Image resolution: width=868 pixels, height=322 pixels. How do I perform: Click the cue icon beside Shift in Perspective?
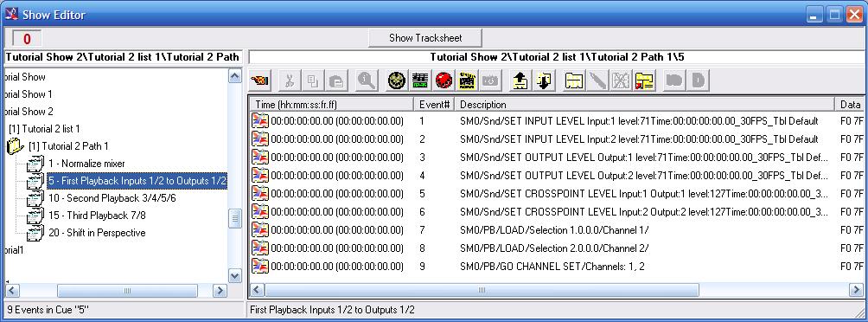pos(35,233)
